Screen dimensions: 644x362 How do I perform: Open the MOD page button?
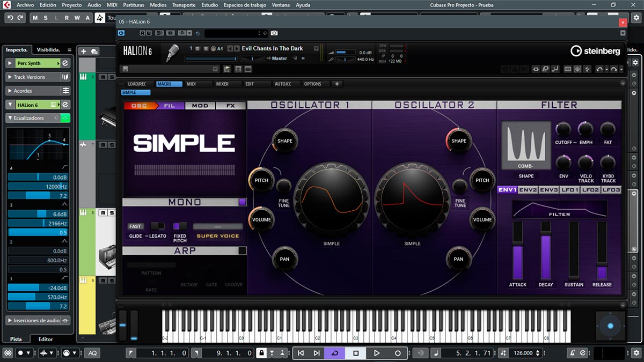point(200,106)
